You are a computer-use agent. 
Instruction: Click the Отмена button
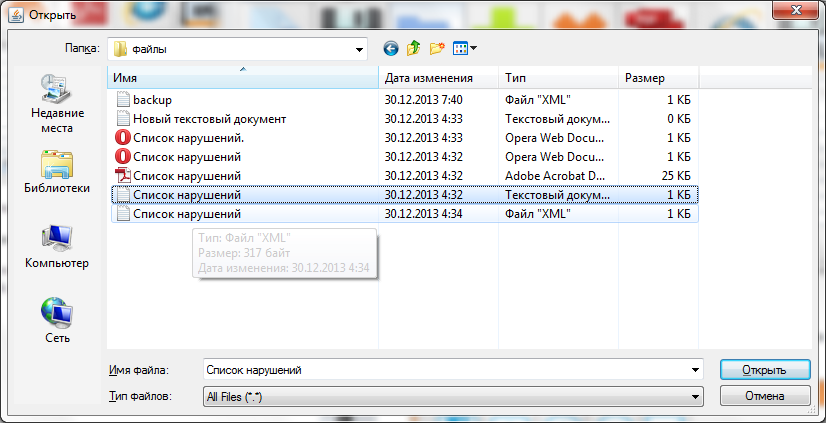764,396
